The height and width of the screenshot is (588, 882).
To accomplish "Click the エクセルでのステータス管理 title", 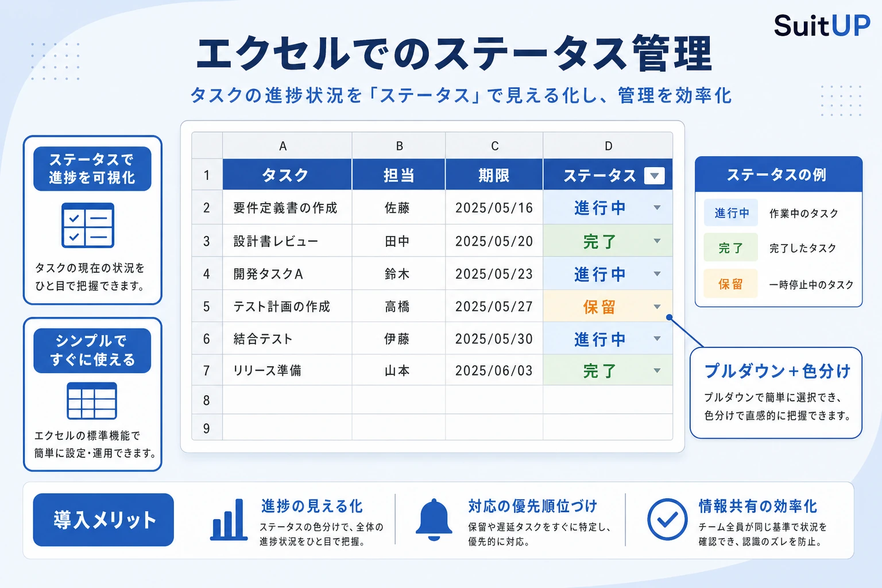I will point(454,53).
